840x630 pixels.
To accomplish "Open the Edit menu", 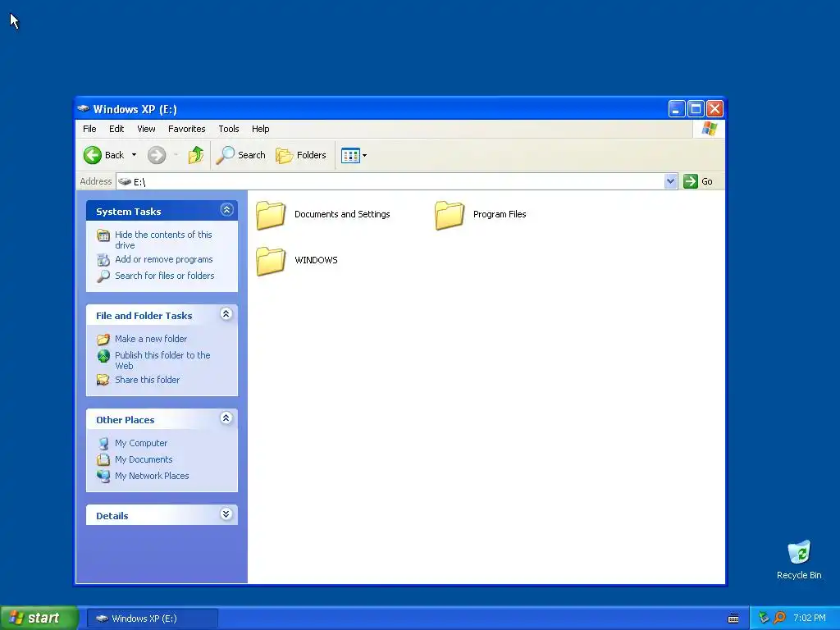I will coord(116,129).
